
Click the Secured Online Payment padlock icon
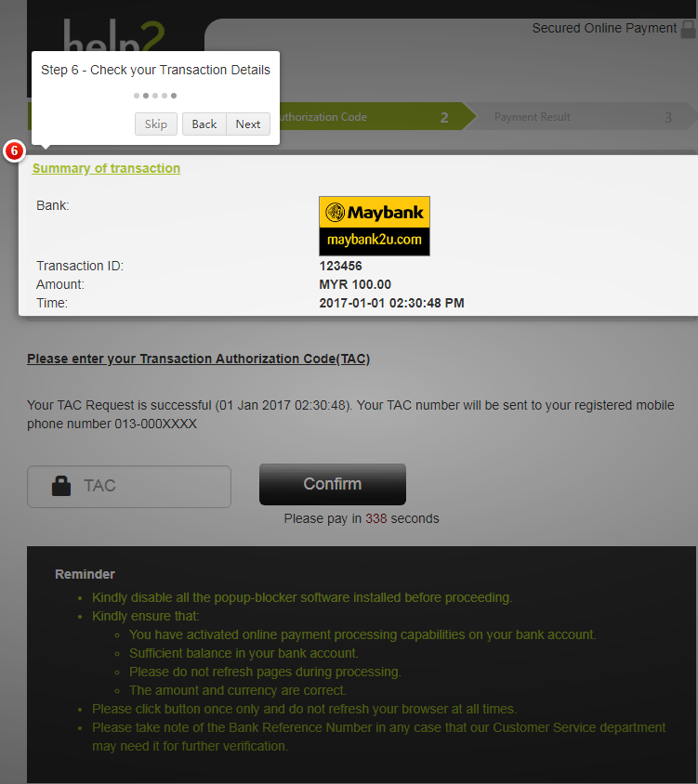[x=689, y=29]
